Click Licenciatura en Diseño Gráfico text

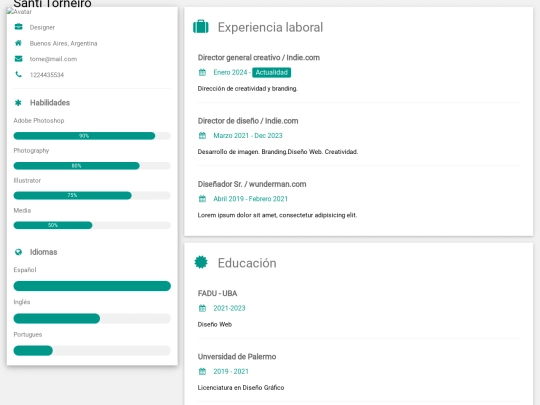(241, 387)
